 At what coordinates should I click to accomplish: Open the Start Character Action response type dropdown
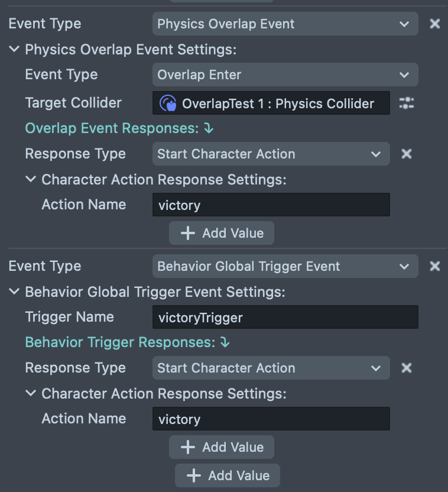(x=271, y=154)
